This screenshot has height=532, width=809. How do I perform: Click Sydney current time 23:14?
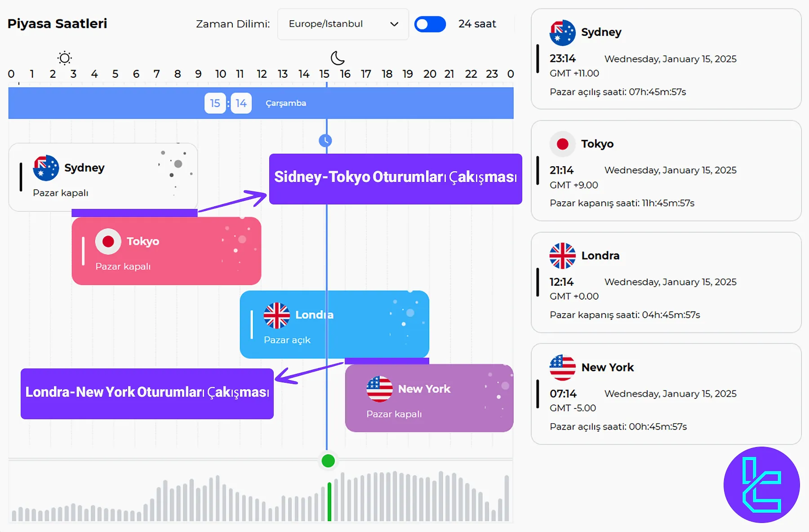click(563, 58)
